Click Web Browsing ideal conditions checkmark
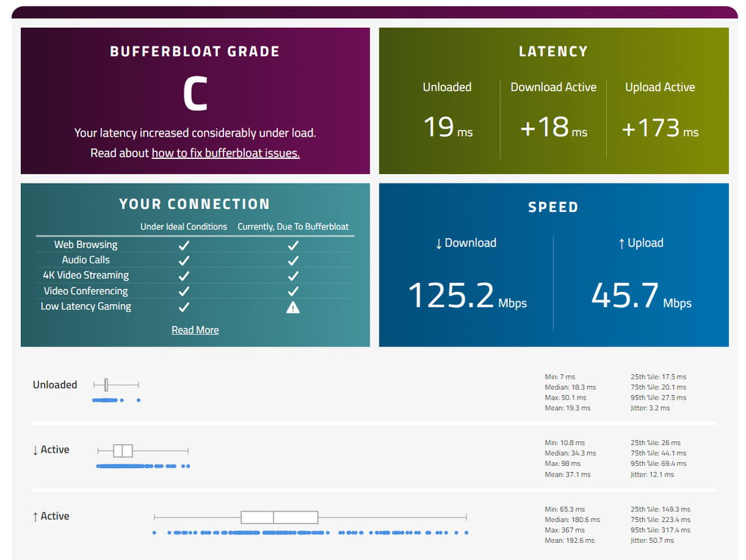The image size is (746, 560). pyautogui.click(x=184, y=245)
